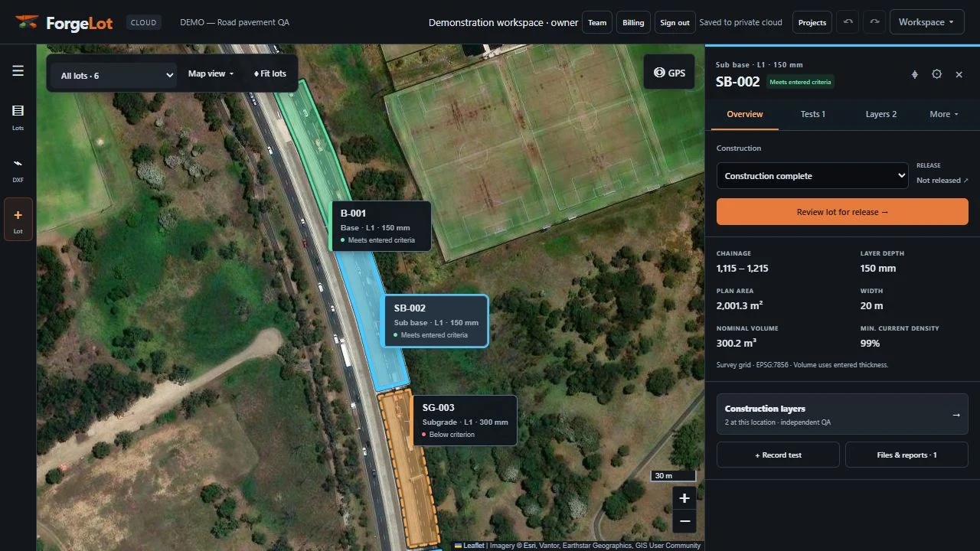Add a new Lot with the plus button
This screenshot has height=551, width=980.
(18, 220)
